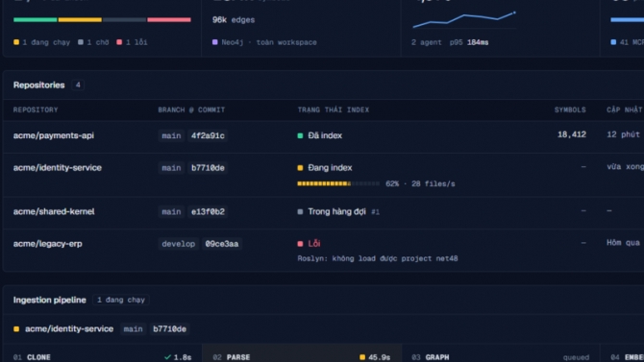The height and width of the screenshot is (362, 644).
Task: Sort by the SYMBOLS column header
Action: (570, 110)
